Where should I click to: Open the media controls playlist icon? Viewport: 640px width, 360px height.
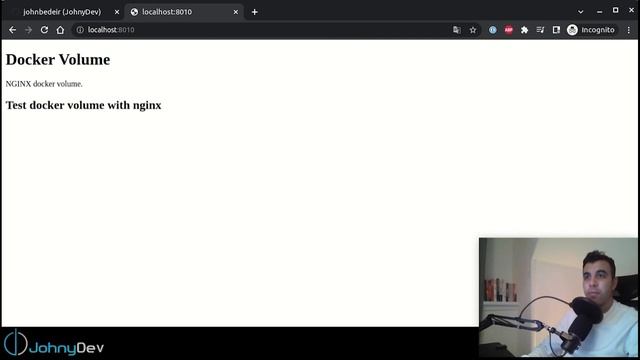pos(540,30)
